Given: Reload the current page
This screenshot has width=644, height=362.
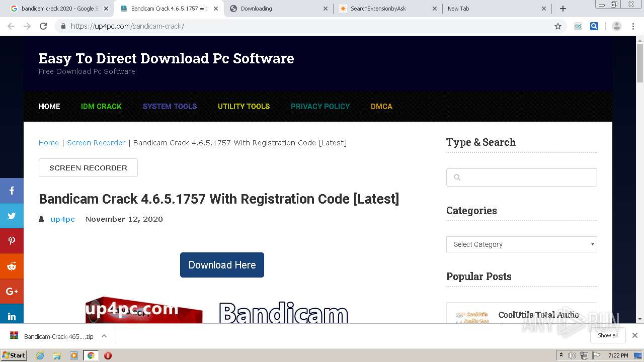Looking at the screenshot, I should (43, 26).
